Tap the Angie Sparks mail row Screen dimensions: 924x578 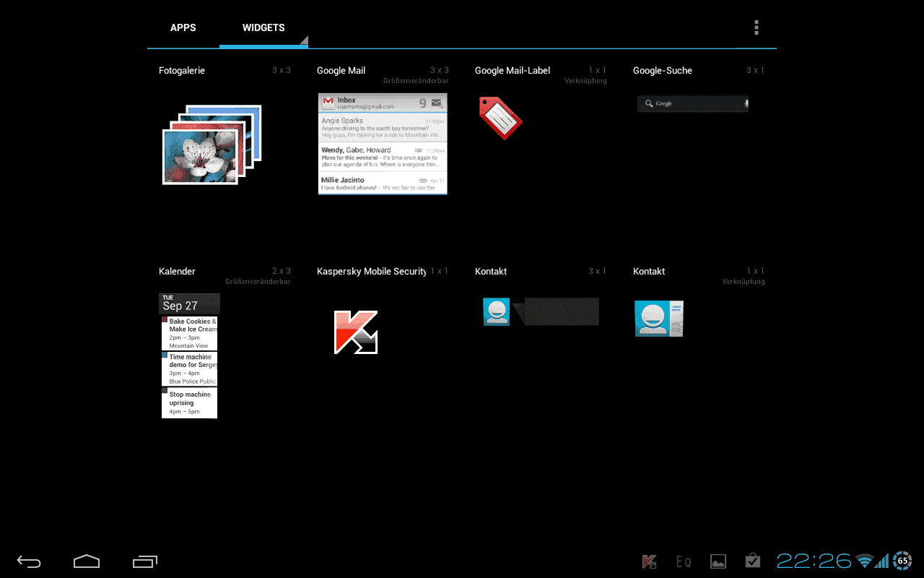point(383,127)
